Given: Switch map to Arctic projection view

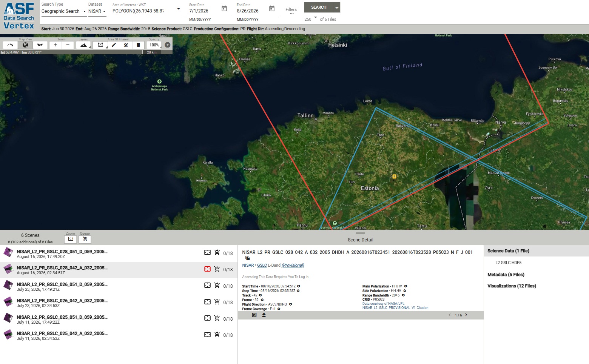Looking at the screenshot, I should pos(10,45).
